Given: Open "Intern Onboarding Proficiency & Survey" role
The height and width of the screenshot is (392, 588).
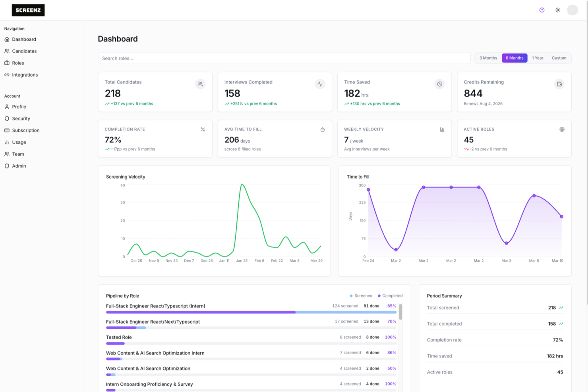Looking at the screenshot, I should pyautogui.click(x=149, y=384).
